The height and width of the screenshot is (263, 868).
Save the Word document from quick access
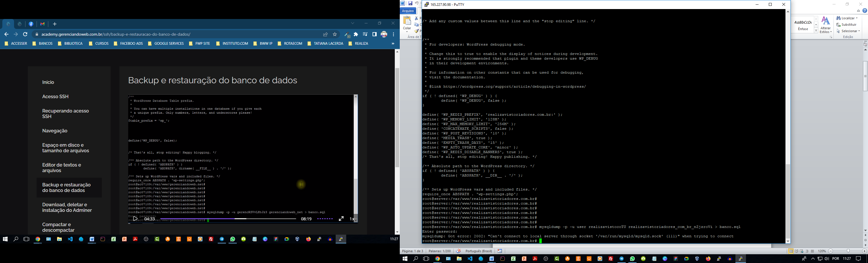[x=410, y=4]
